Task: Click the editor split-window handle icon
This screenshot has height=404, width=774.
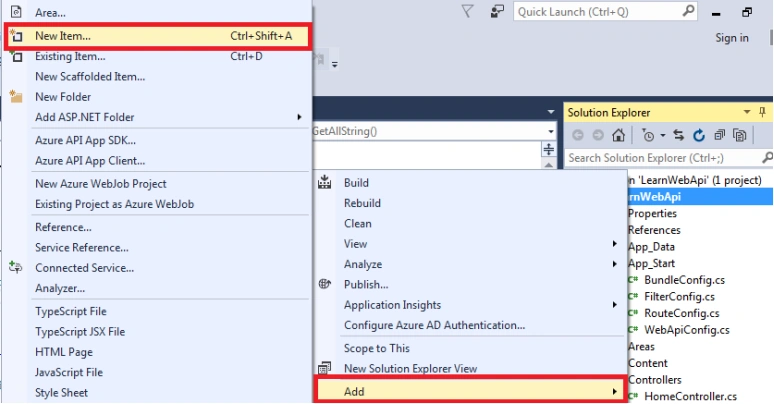Action: point(548,149)
